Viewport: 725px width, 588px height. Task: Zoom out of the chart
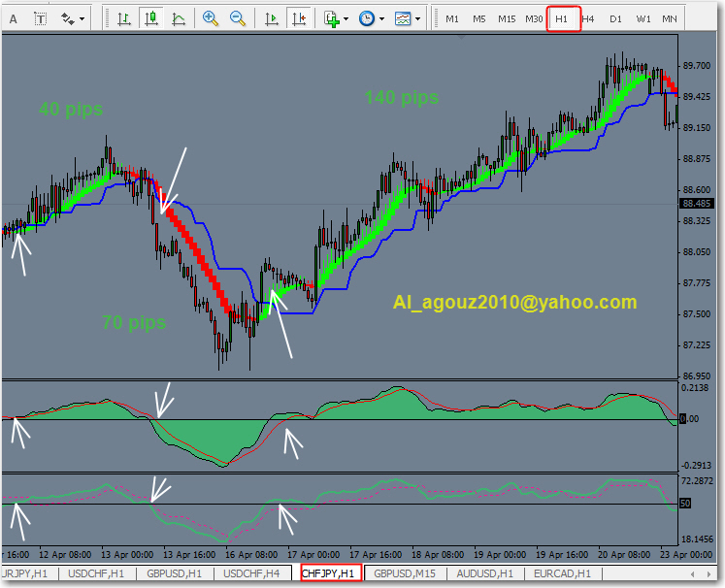tap(238, 19)
